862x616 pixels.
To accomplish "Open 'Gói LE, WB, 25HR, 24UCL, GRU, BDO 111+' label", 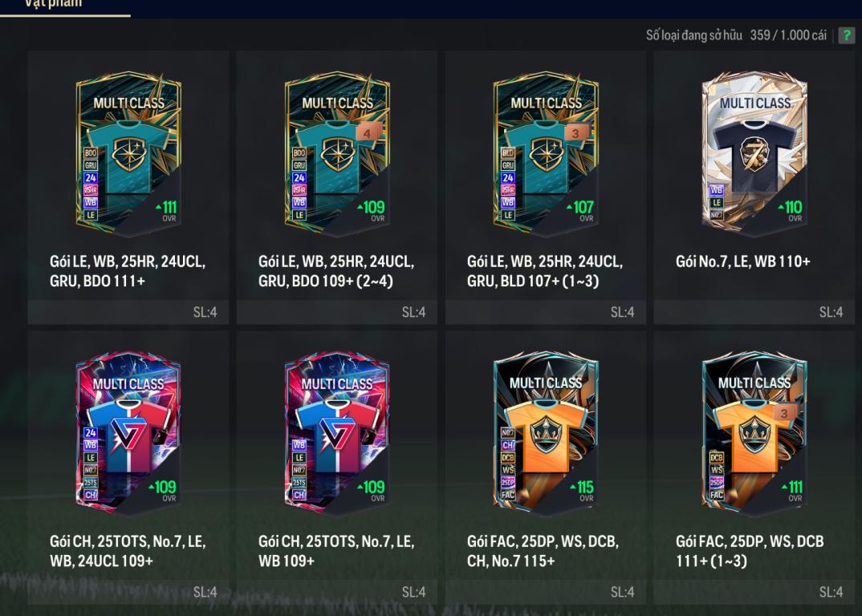I will (128, 271).
